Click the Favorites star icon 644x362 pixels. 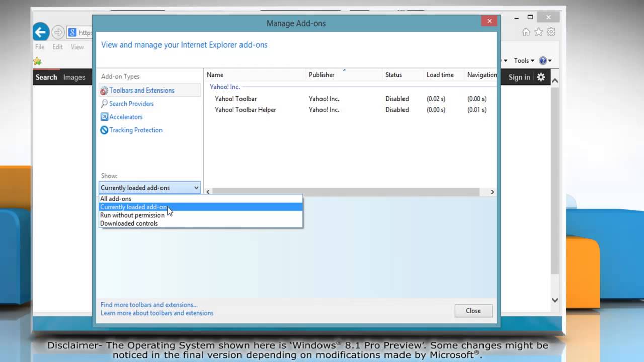(539, 32)
